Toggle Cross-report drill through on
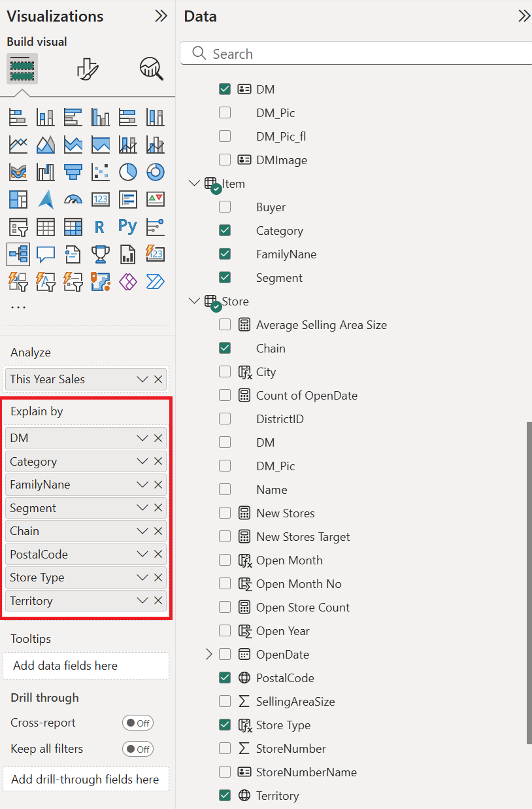532x809 pixels. coord(137,723)
